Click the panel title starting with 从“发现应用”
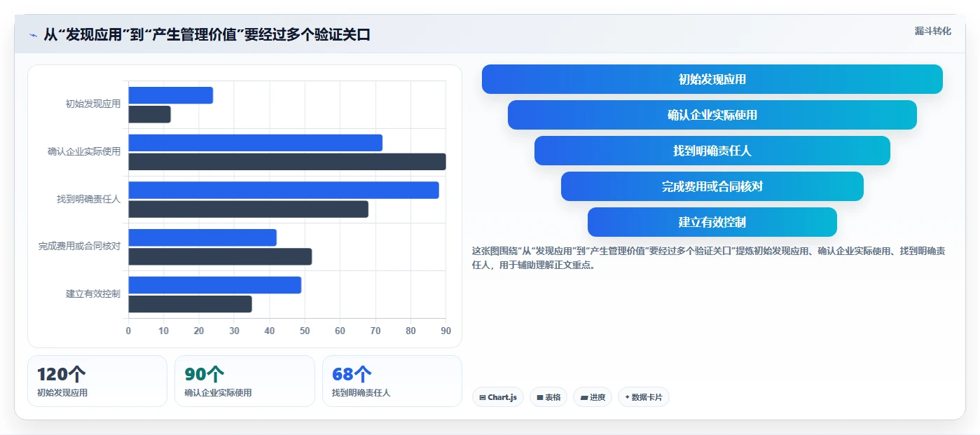Viewport: 980px width, 435px height. pos(207,35)
